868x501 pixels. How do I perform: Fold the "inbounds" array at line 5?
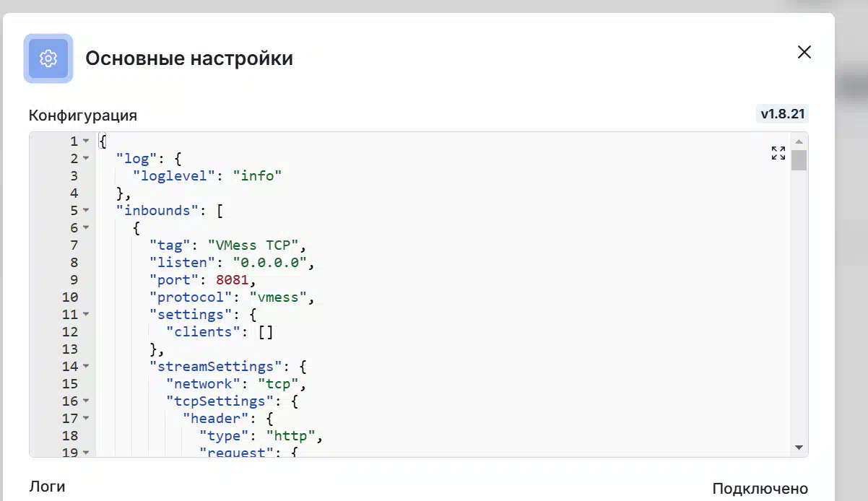(x=86, y=210)
